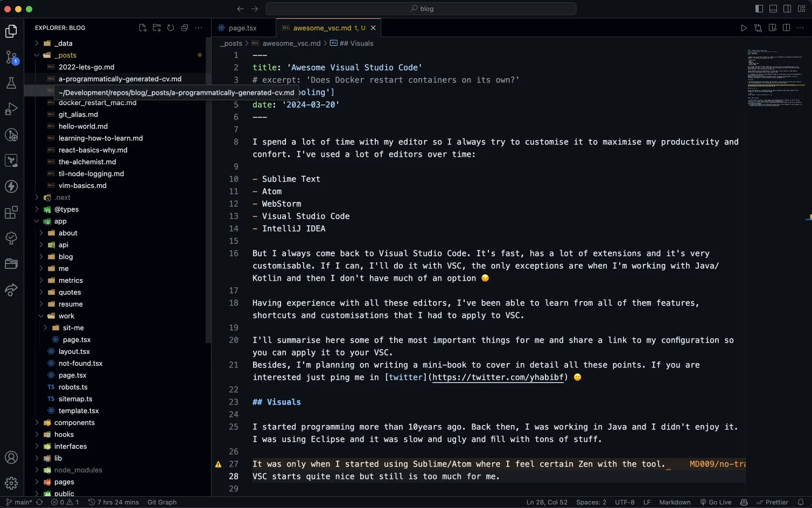Open Explorer views and more actions menu
812x508 pixels.
(x=199, y=28)
